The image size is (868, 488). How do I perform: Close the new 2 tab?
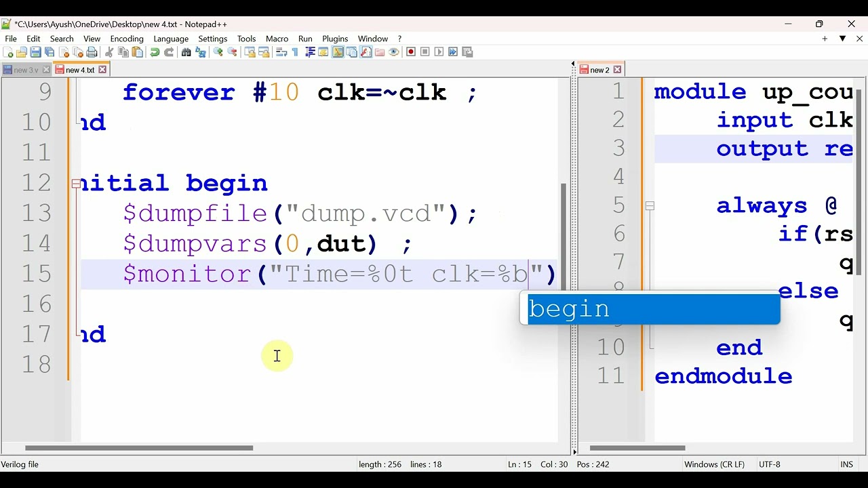(x=617, y=70)
